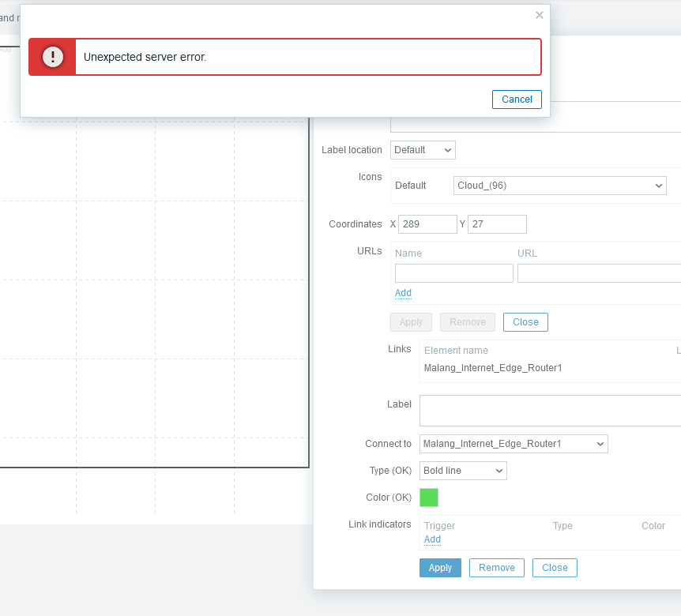Close the link editor section
Viewport: 681px width, 616px height.
[555, 568]
